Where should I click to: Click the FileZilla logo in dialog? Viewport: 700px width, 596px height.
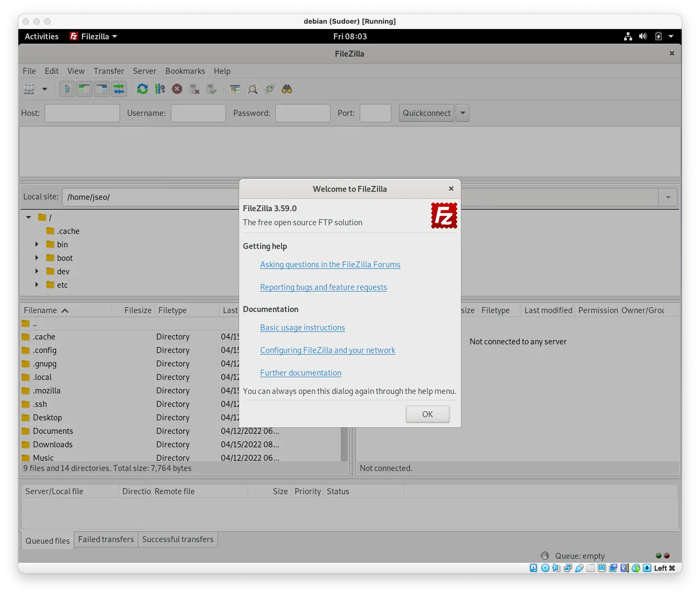pyautogui.click(x=444, y=216)
